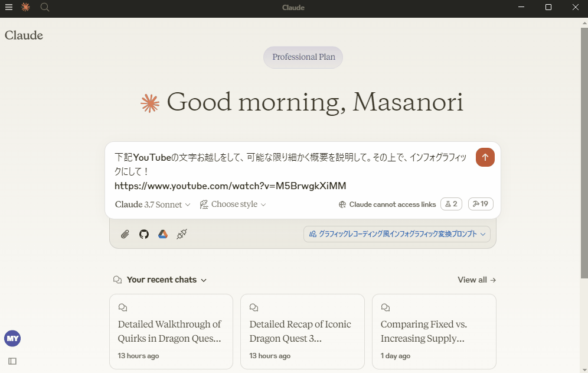
Task: Open Detailed Walkthrough of Quirks in Dragon Quest chat
Action: [x=171, y=331]
